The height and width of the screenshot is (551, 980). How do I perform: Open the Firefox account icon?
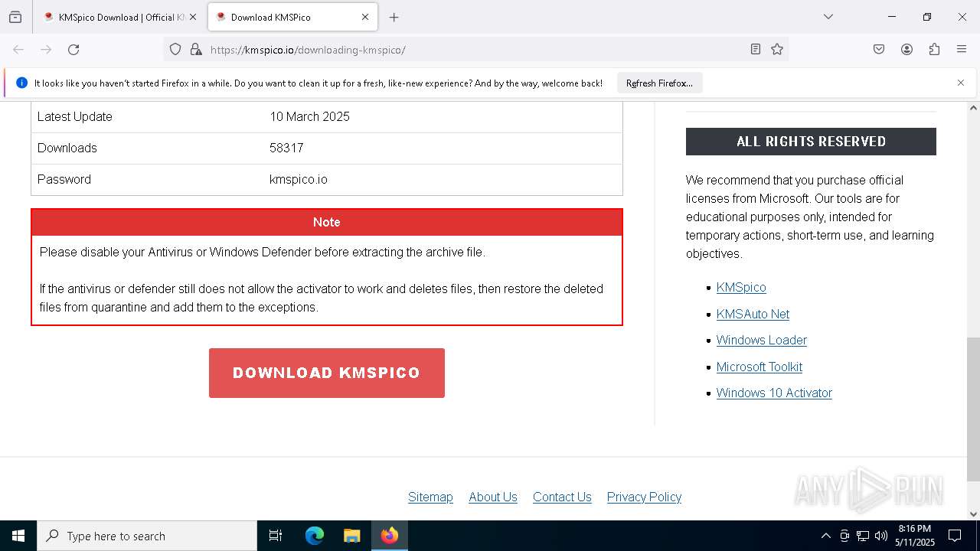coord(906,50)
